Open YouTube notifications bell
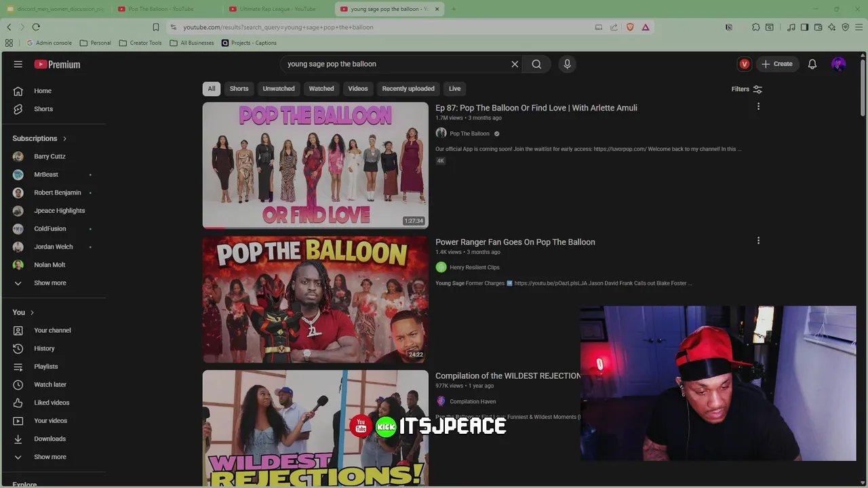868x488 pixels. point(812,64)
